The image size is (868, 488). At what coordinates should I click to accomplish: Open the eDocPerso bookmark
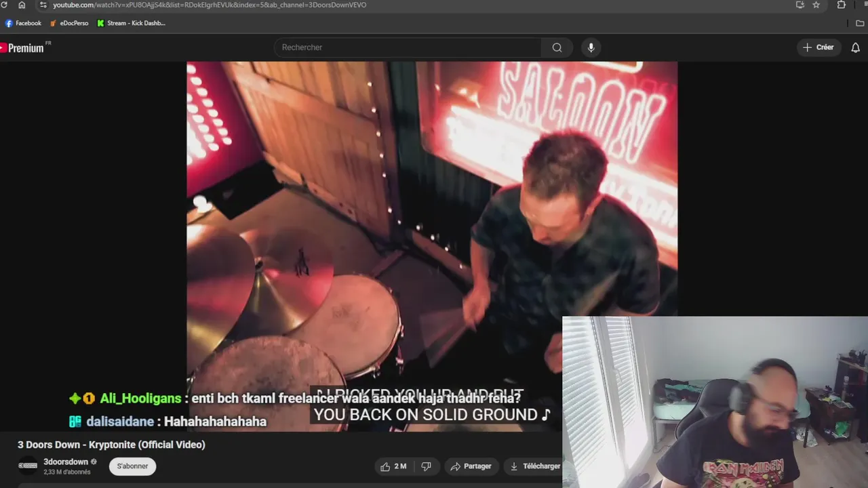click(x=69, y=23)
